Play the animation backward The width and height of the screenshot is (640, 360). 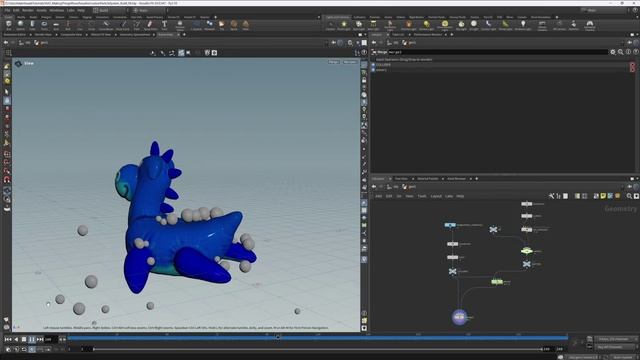(x=16, y=339)
